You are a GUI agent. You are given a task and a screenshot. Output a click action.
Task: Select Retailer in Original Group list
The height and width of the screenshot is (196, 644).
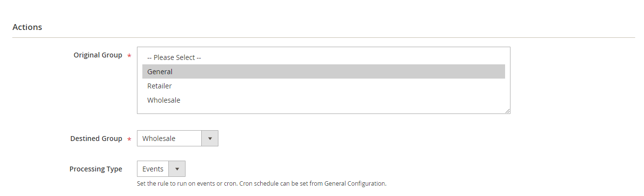pos(323,86)
